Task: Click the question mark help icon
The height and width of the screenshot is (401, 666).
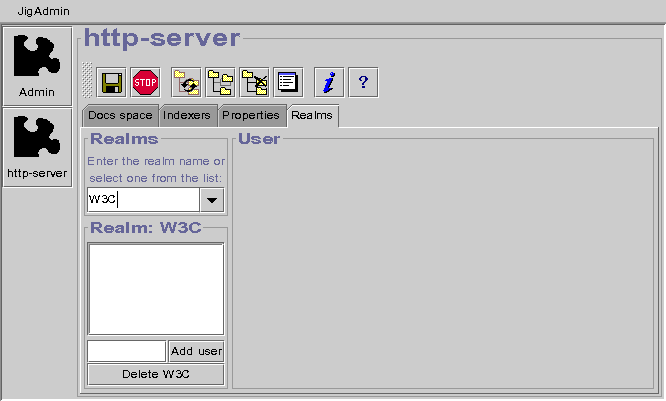Action: [x=362, y=82]
